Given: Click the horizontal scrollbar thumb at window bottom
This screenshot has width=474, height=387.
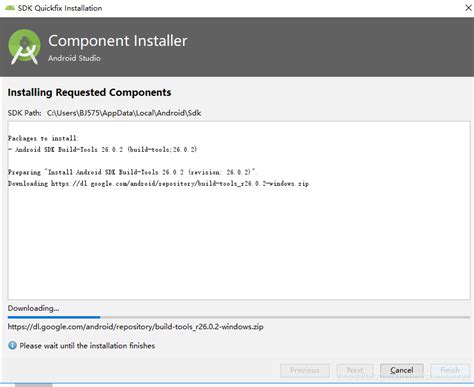Looking at the screenshot, I should click(33, 385).
